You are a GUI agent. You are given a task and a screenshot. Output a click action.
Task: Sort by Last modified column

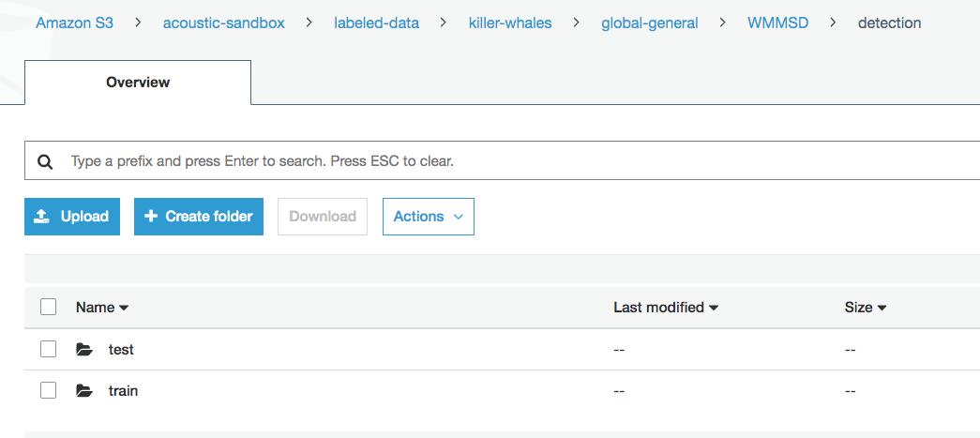coord(666,308)
